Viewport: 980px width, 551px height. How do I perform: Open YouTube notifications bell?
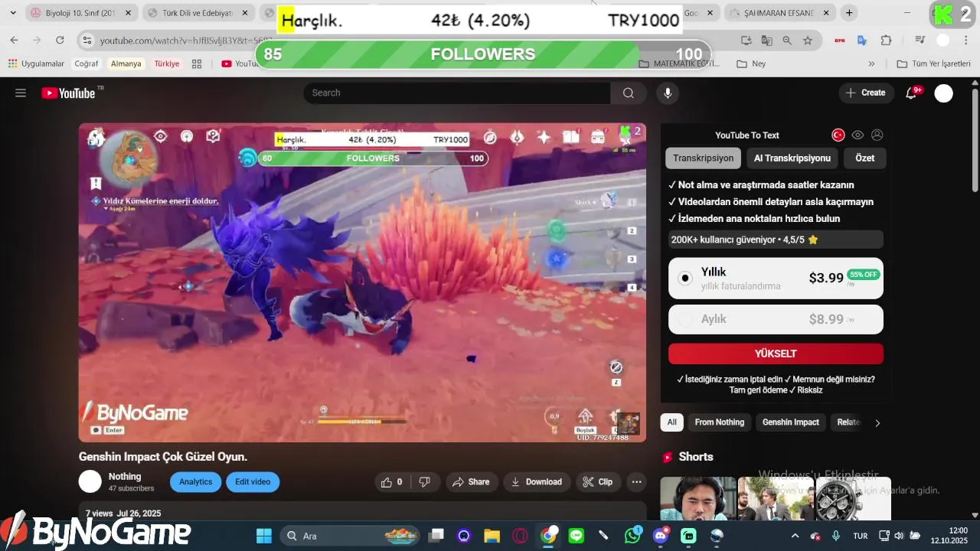click(x=911, y=93)
